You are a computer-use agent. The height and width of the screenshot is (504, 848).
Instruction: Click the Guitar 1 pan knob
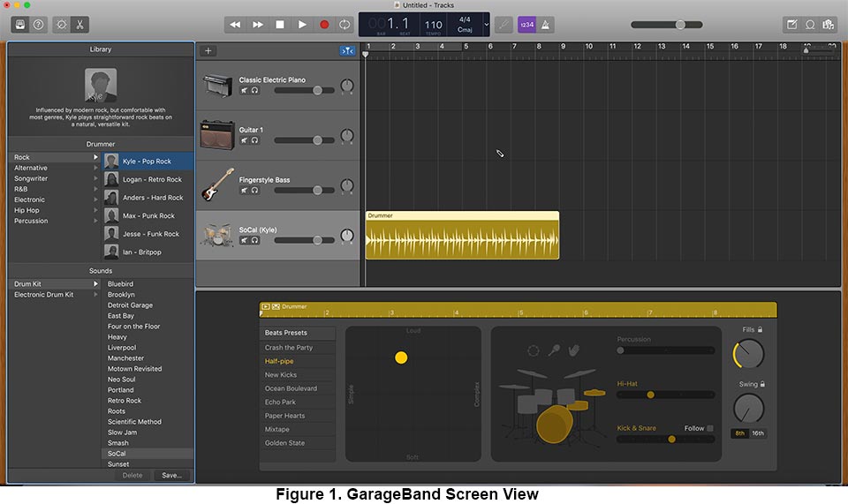pyautogui.click(x=347, y=136)
